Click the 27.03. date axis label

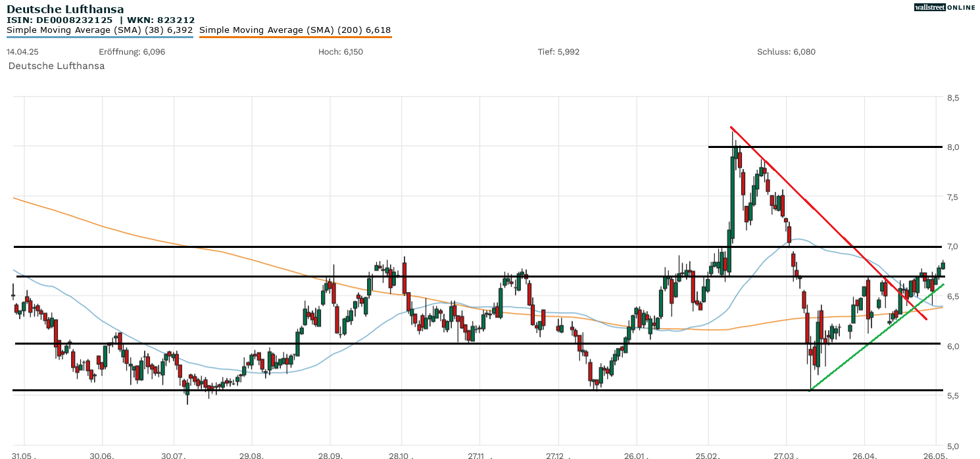[x=787, y=455]
